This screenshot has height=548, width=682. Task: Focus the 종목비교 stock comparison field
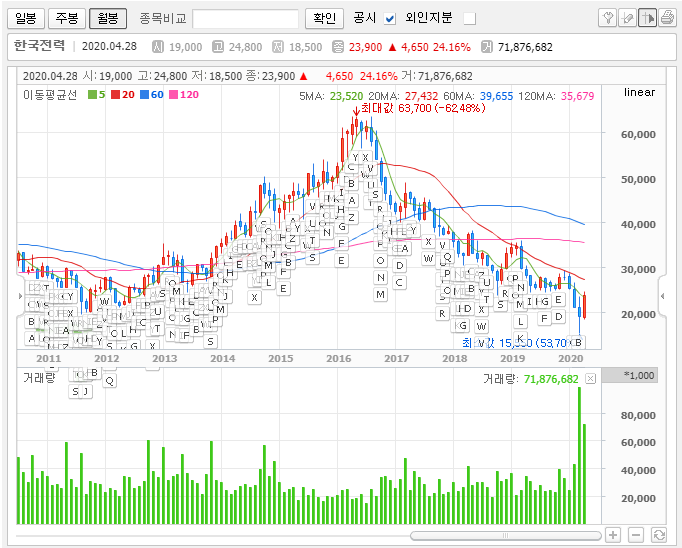coord(245,19)
